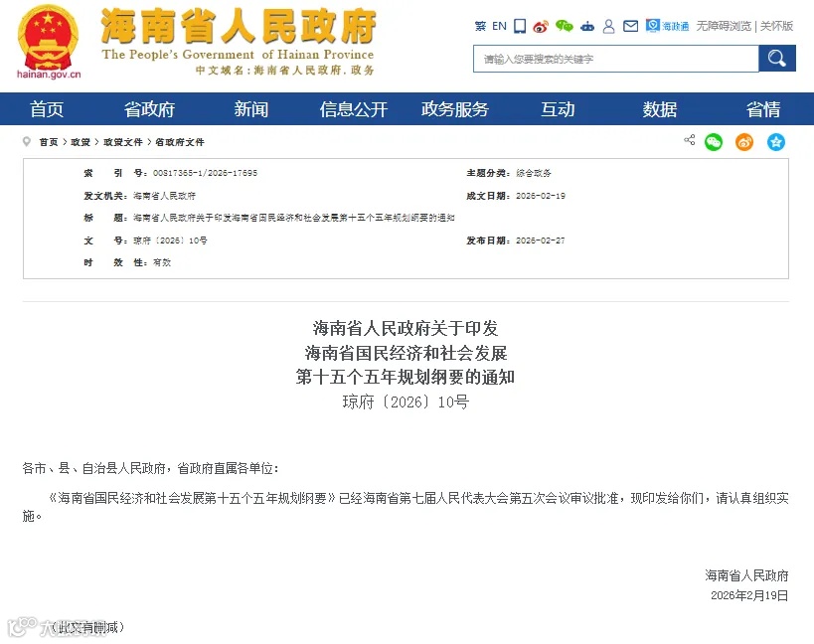Open the WeChat icon in the header
The width and height of the screenshot is (814, 644).
(x=565, y=26)
